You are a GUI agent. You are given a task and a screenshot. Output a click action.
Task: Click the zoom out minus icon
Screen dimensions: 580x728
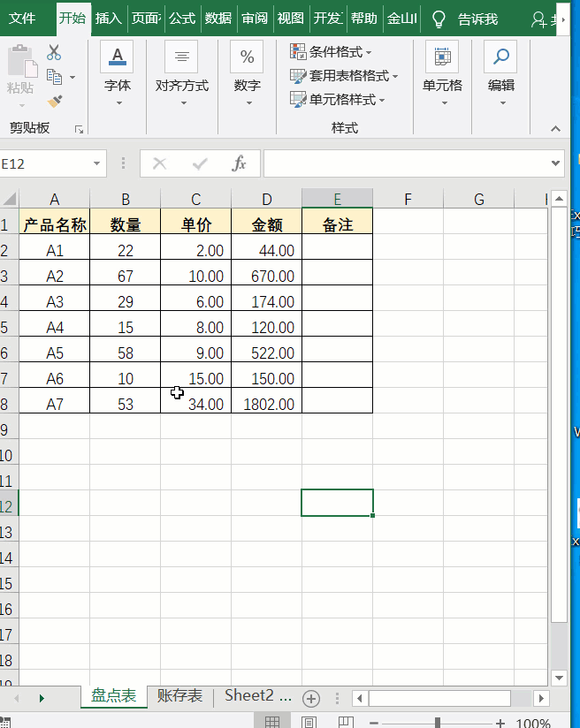[x=374, y=724]
